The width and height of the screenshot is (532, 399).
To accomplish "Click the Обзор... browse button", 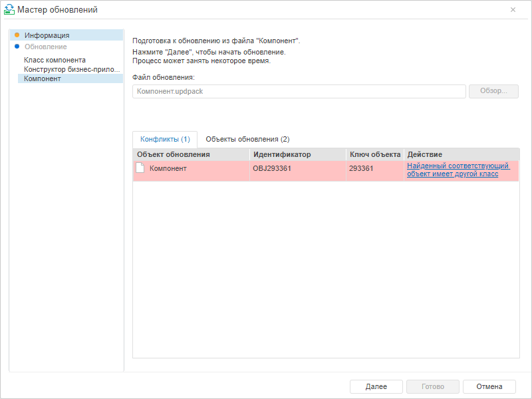I will tap(493, 91).
